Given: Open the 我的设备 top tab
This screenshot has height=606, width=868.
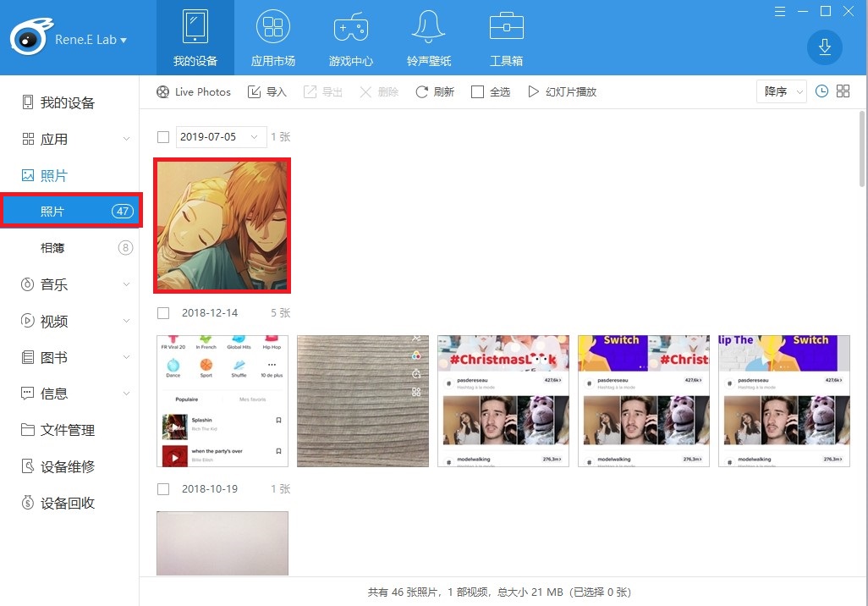Looking at the screenshot, I should coord(195,38).
